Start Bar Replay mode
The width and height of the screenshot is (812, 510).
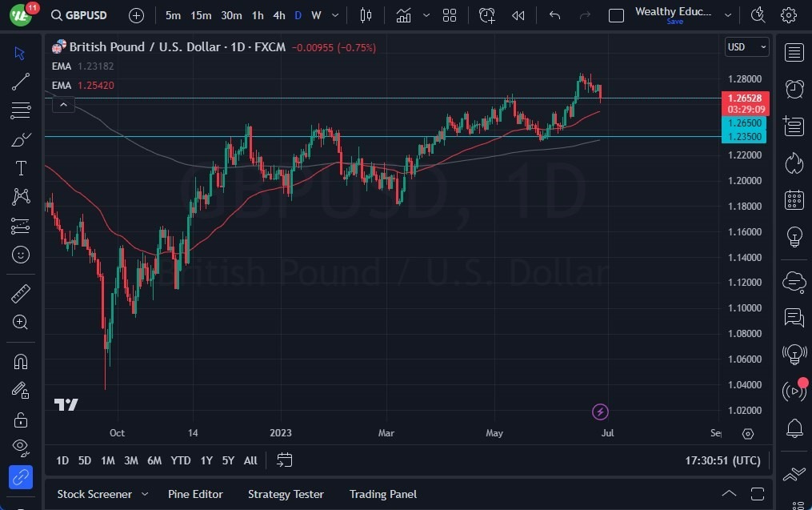point(517,14)
